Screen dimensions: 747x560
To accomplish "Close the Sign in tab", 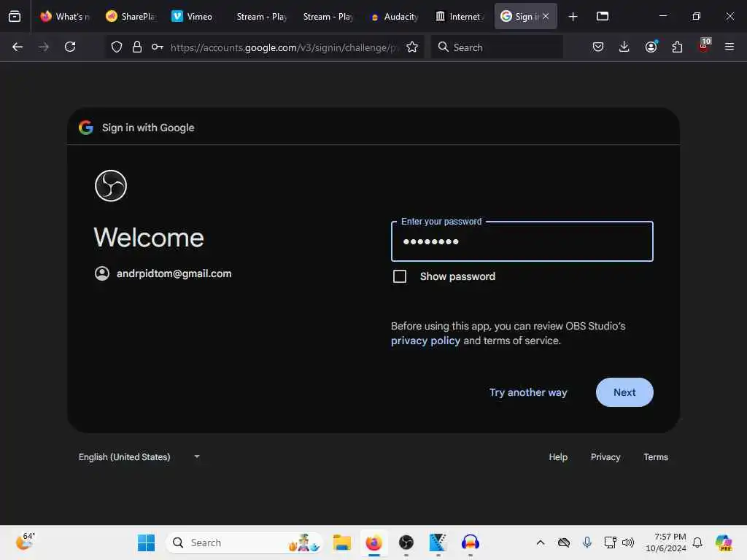I will coord(546,16).
